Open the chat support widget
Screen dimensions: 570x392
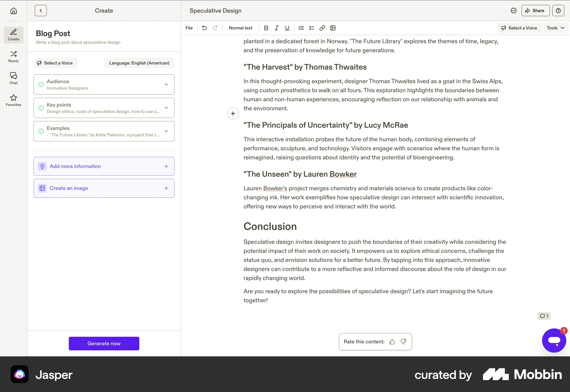pos(554,340)
